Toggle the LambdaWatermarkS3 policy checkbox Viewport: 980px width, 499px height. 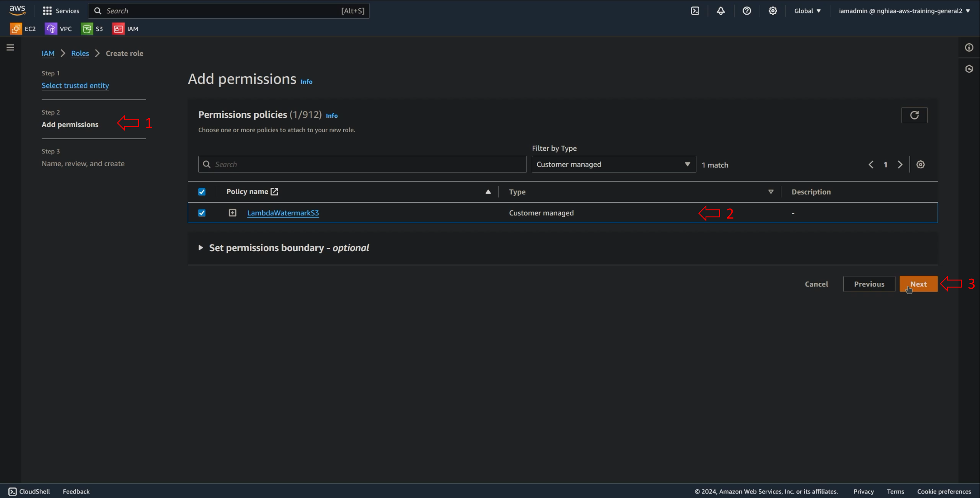click(x=202, y=212)
